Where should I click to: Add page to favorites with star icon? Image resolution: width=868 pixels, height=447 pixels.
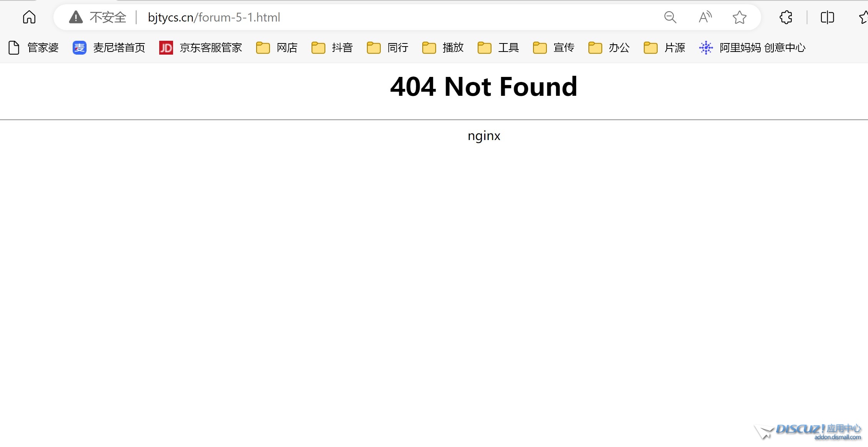pyautogui.click(x=739, y=17)
